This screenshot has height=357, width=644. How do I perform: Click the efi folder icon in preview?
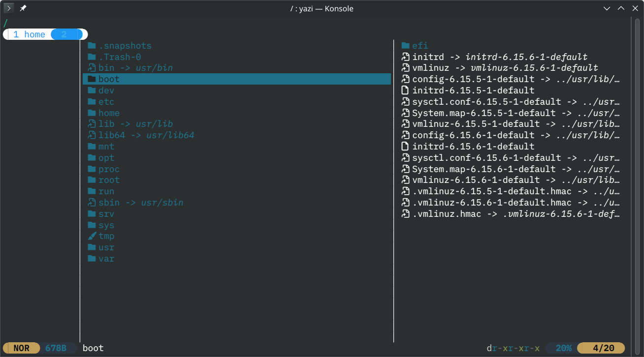pyautogui.click(x=405, y=46)
